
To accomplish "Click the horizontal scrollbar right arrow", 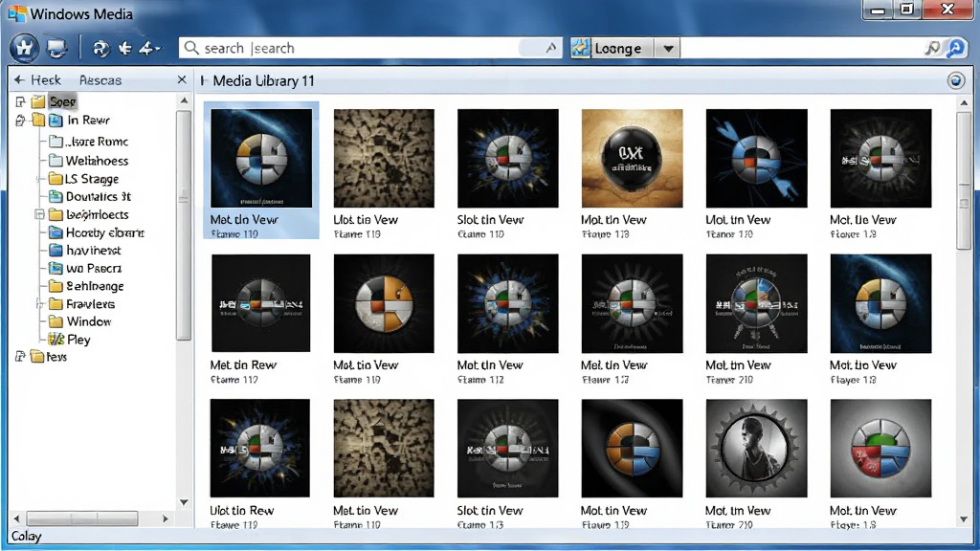I will [x=165, y=518].
